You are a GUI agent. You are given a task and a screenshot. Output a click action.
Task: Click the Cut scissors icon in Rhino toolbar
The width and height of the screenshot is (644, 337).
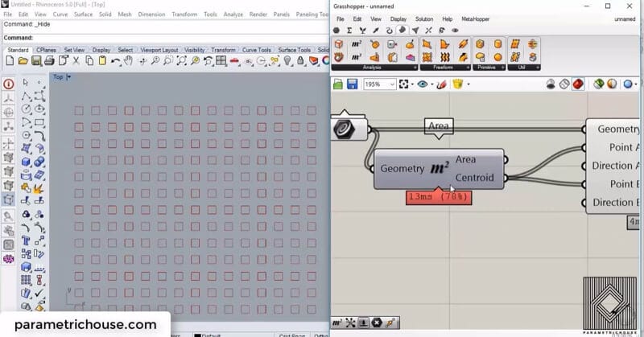pos(76,61)
